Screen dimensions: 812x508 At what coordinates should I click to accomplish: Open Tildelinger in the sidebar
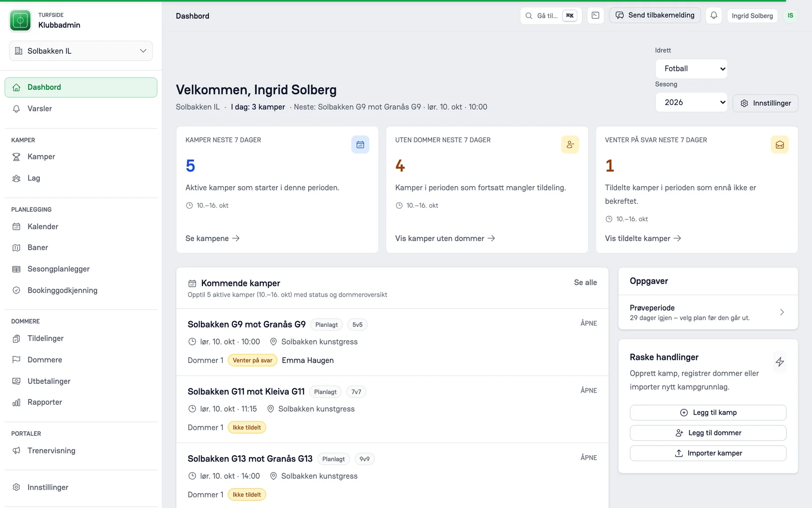pos(81,338)
